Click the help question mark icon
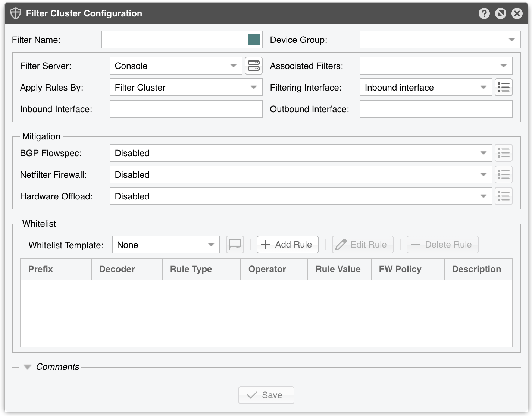The image size is (532, 416). [x=484, y=13]
